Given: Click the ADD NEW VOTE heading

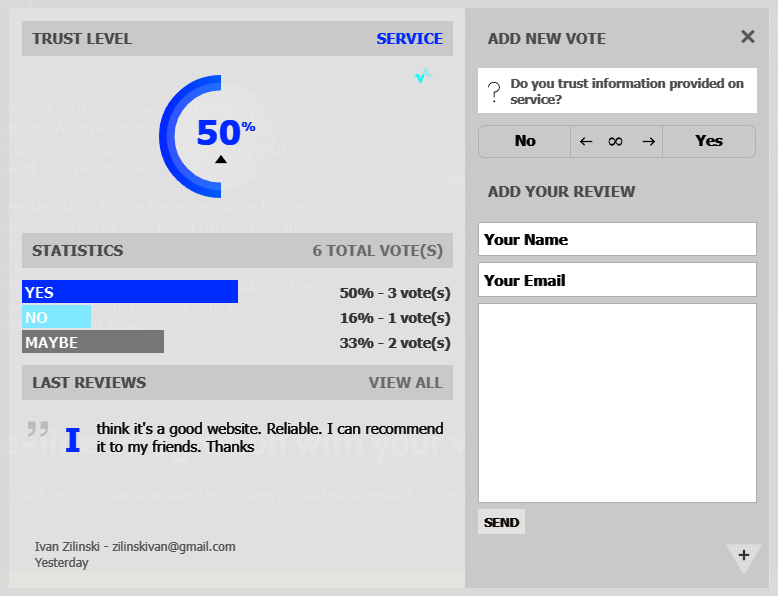Looking at the screenshot, I should [x=547, y=39].
